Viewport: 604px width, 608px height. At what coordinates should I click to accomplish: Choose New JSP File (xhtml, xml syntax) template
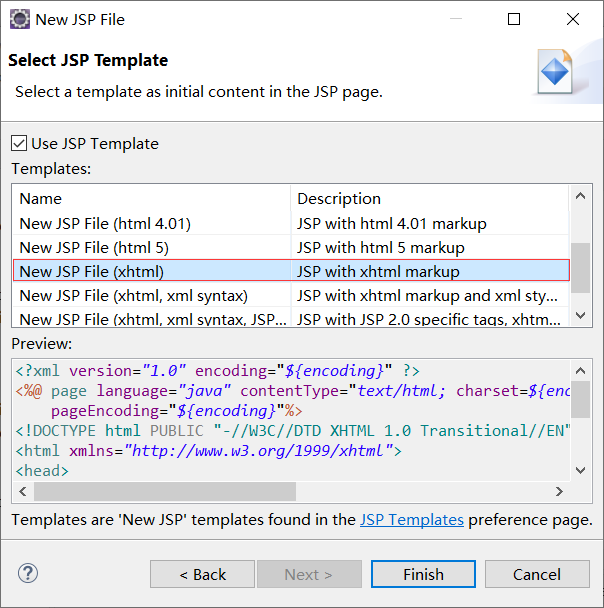point(133,295)
